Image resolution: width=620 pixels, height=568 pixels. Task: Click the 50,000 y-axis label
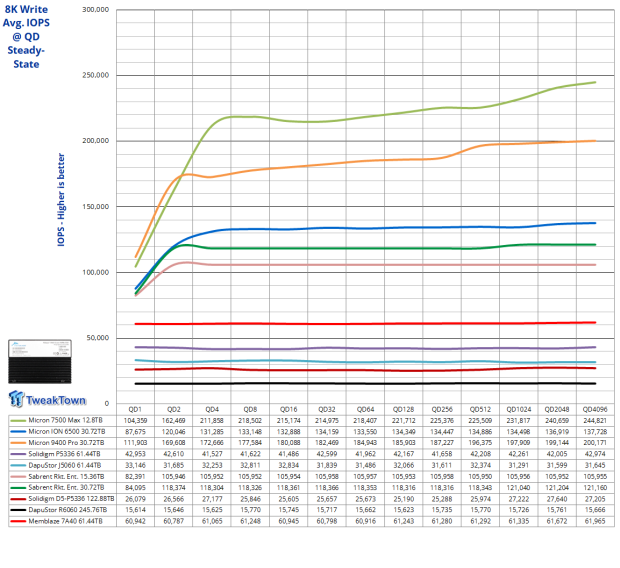98,338
